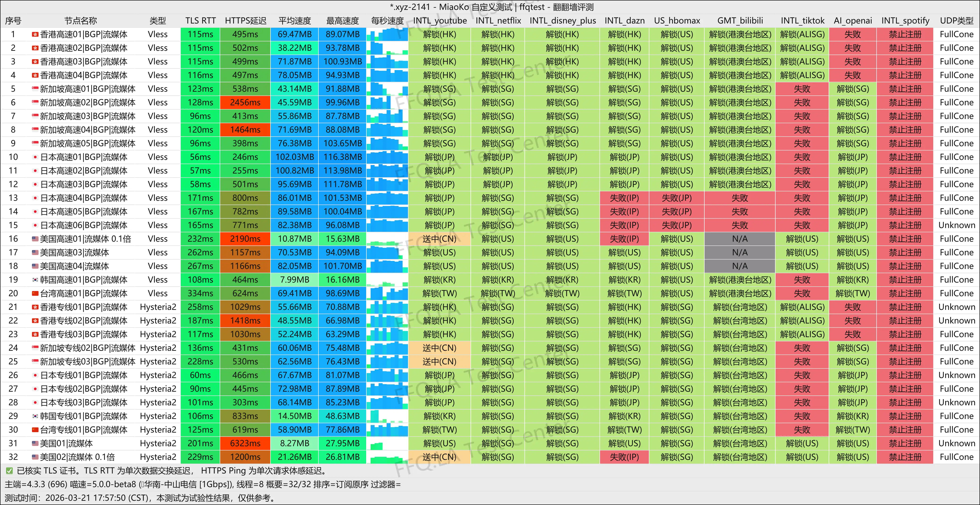Click the per-second speed graph in row 10
Viewport: 980px width, 505px height.
tap(387, 157)
